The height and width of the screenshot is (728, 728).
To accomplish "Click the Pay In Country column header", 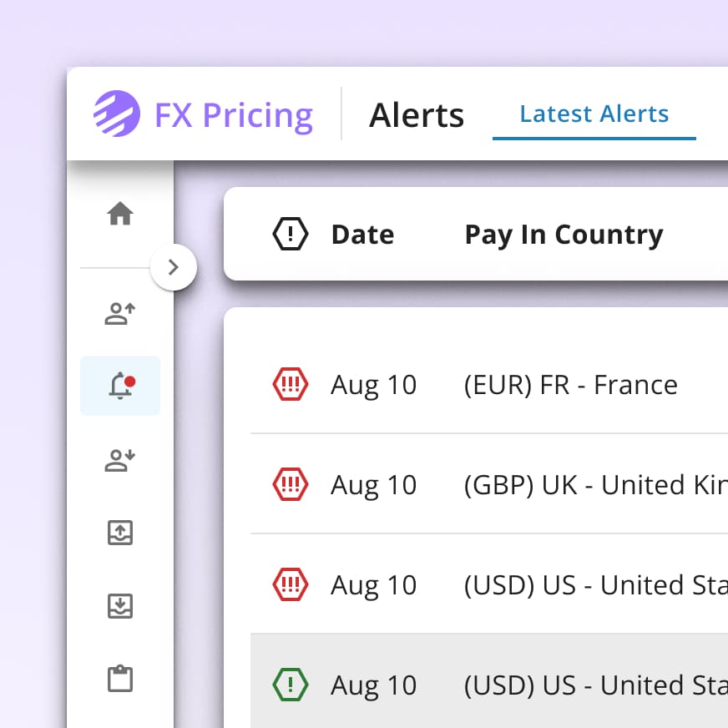I will (x=564, y=235).
